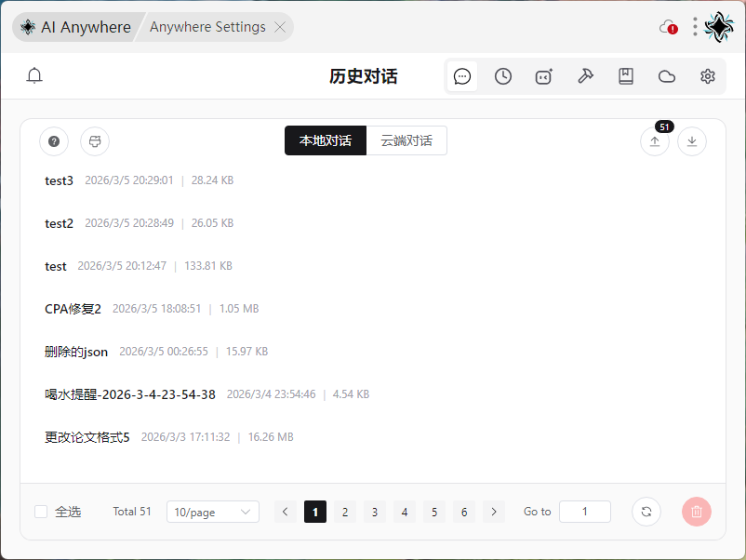Viewport: 746px width, 560px height.
Task: Click the download arrow button
Action: click(692, 141)
